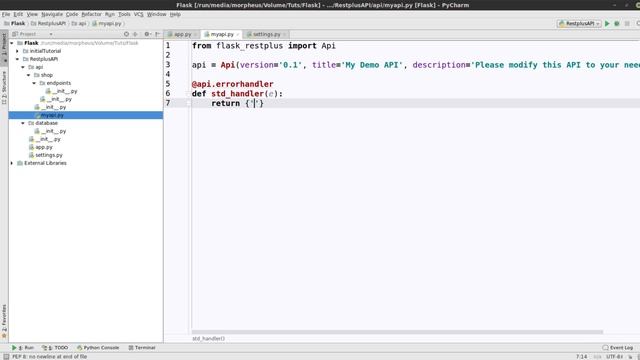The width and height of the screenshot is (640, 360).
Task: Click the api breadcrumb in navigation bar
Action: tap(79, 24)
